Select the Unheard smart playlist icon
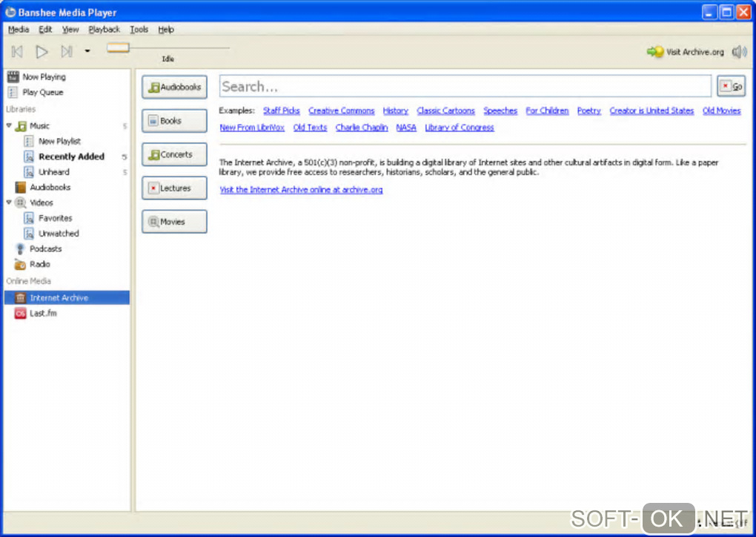756x537 pixels. [x=29, y=172]
